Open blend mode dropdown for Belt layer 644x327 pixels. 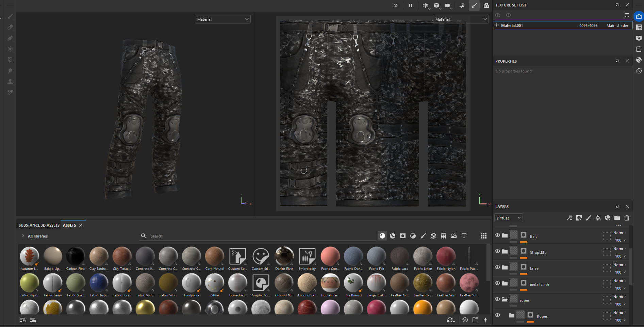click(x=620, y=233)
